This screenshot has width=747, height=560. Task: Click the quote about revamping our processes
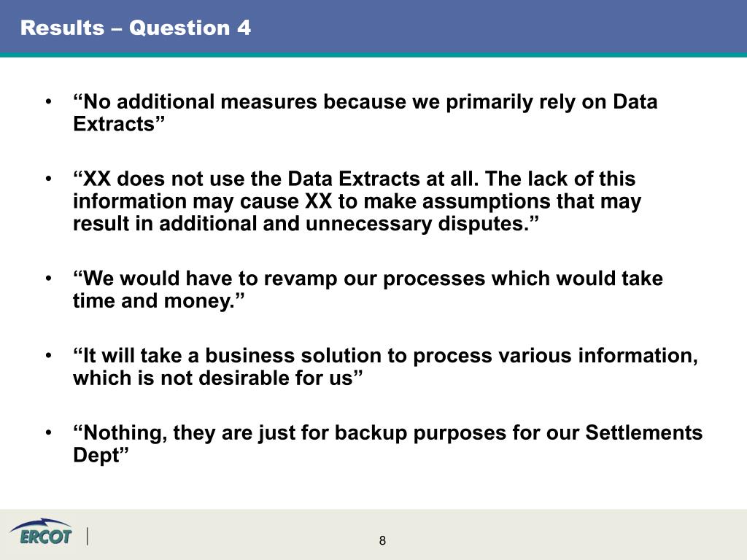(368, 289)
